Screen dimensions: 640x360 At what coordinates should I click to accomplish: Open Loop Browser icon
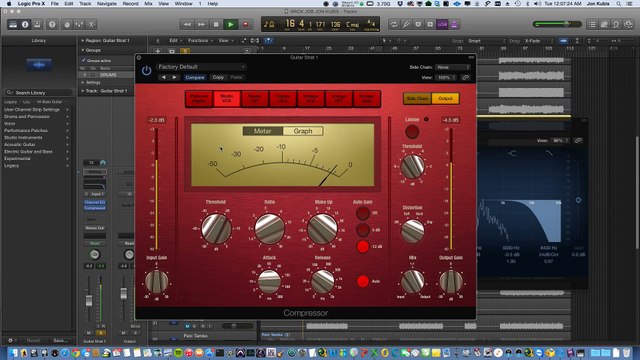tap(616, 24)
